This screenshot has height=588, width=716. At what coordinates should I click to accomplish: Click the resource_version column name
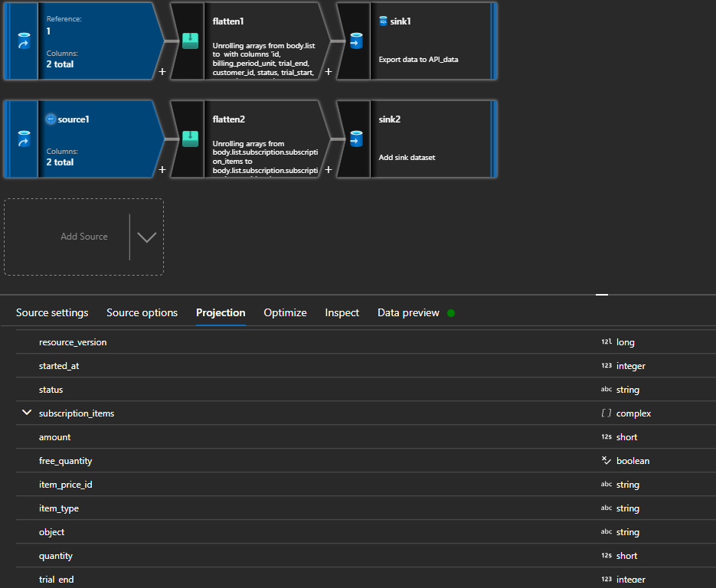73,342
